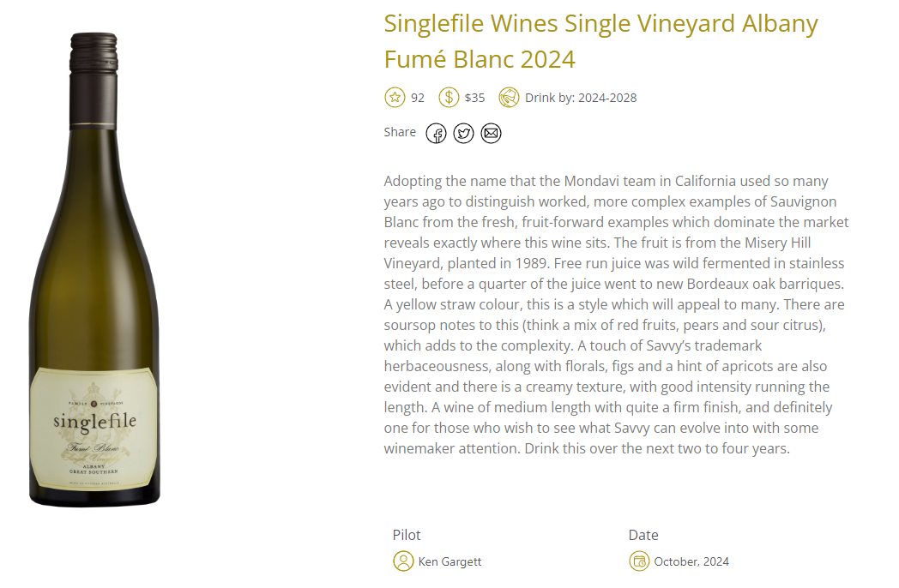The image size is (899, 588).
Task: Click the $35 price text
Action: 474,98
